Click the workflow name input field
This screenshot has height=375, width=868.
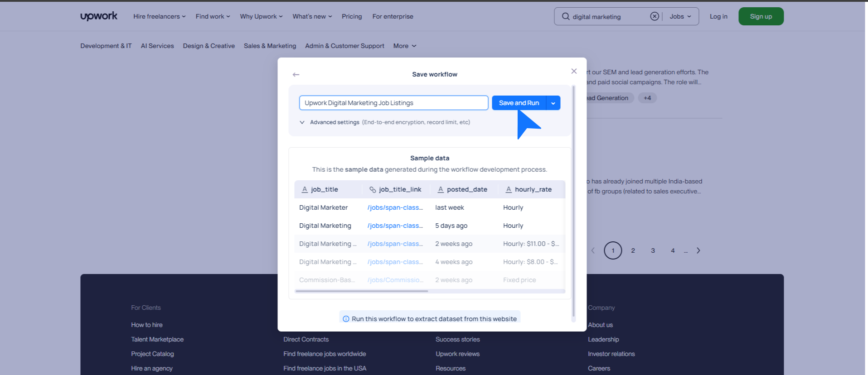pos(393,103)
